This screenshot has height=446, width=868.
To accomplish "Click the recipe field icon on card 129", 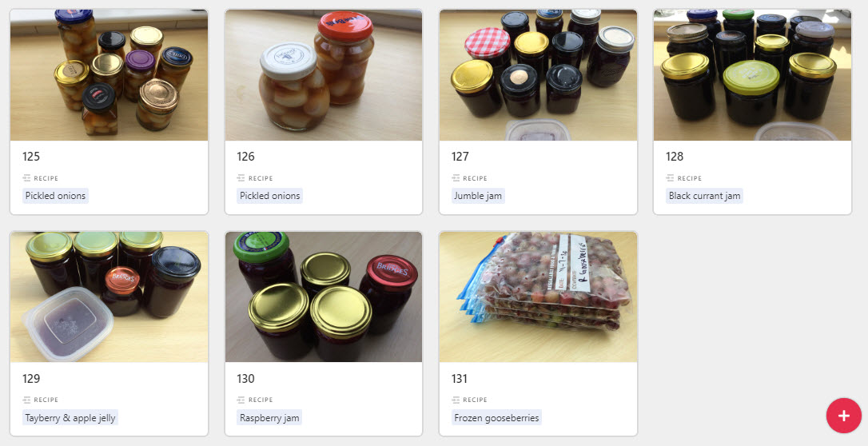I will click(x=26, y=400).
